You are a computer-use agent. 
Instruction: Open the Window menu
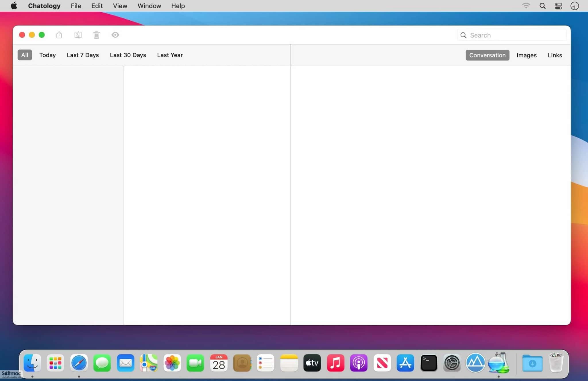tap(149, 6)
